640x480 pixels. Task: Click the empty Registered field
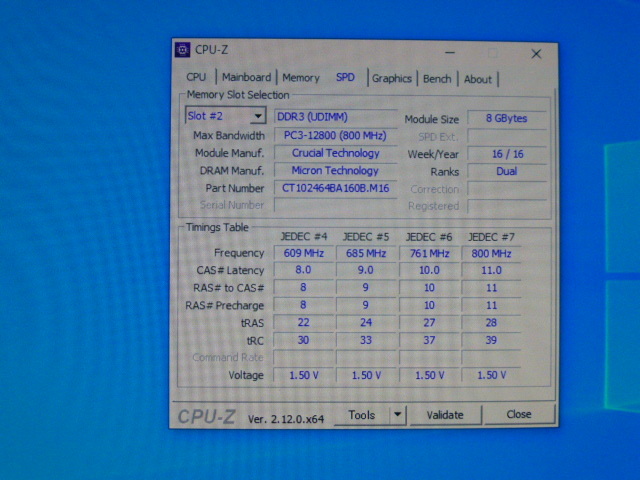coord(507,206)
